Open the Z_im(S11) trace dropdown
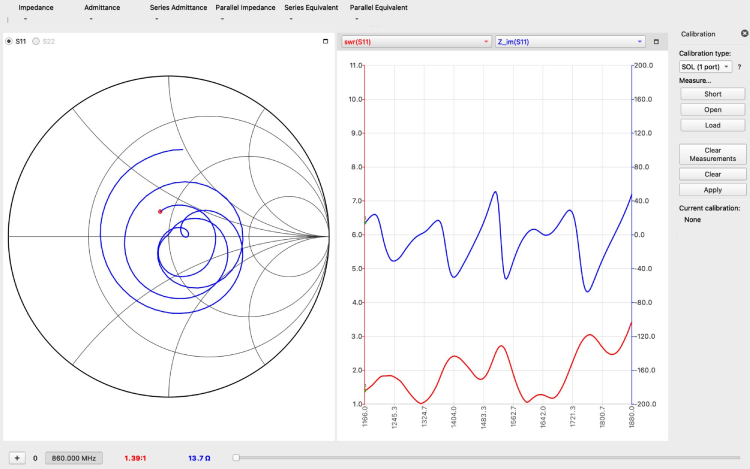The image size is (750, 469). click(x=569, y=42)
